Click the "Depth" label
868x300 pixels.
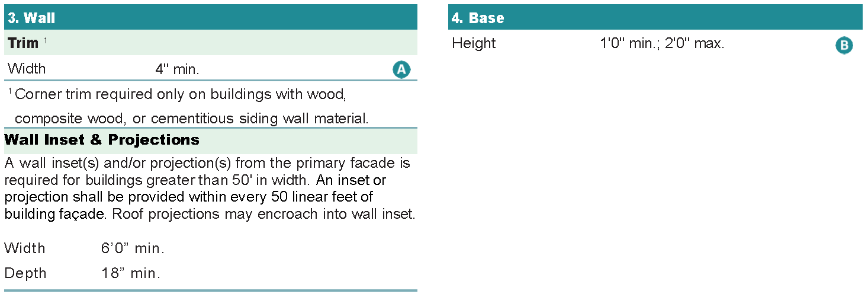25,273
